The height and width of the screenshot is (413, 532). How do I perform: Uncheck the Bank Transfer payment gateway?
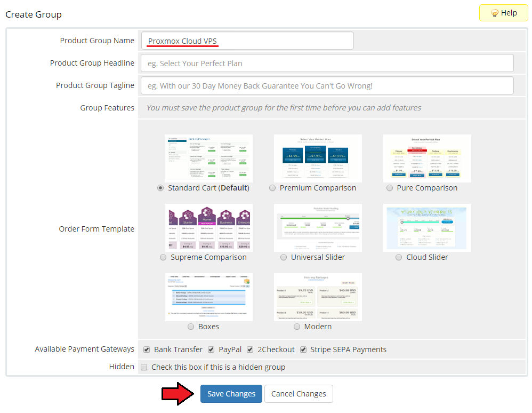[147, 350]
